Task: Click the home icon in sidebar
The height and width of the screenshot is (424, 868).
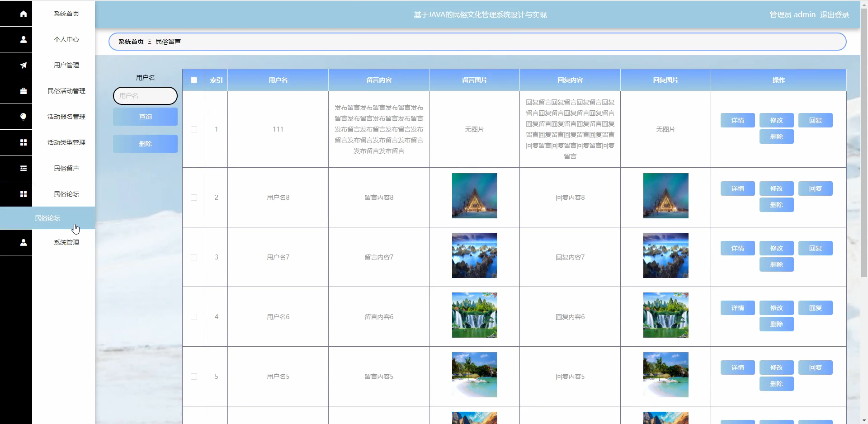Action: pos(24,14)
